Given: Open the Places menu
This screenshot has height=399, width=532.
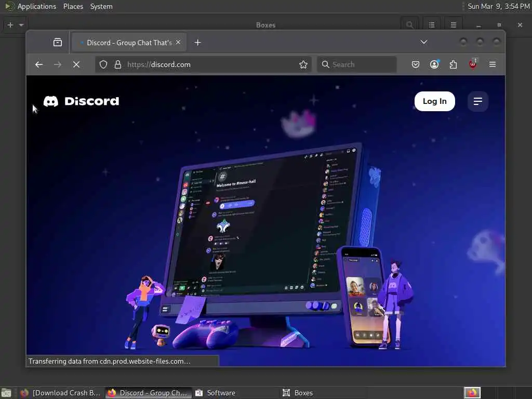Looking at the screenshot, I should [73, 6].
